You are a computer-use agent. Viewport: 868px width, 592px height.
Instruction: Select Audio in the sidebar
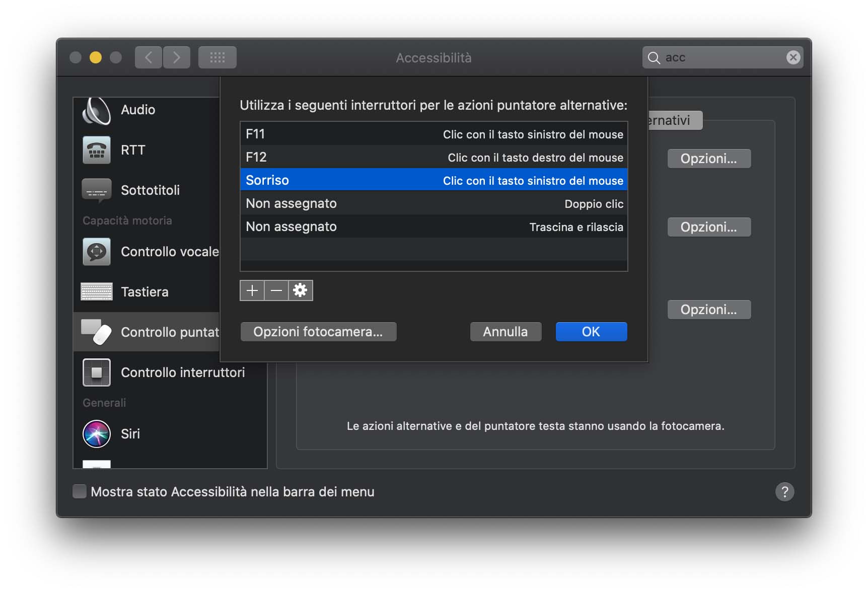point(138,110)
